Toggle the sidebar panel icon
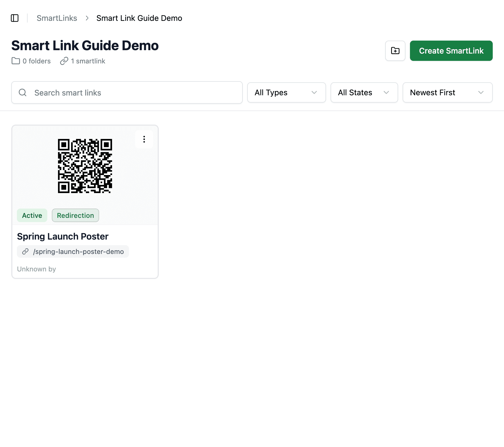 (15, 18)
